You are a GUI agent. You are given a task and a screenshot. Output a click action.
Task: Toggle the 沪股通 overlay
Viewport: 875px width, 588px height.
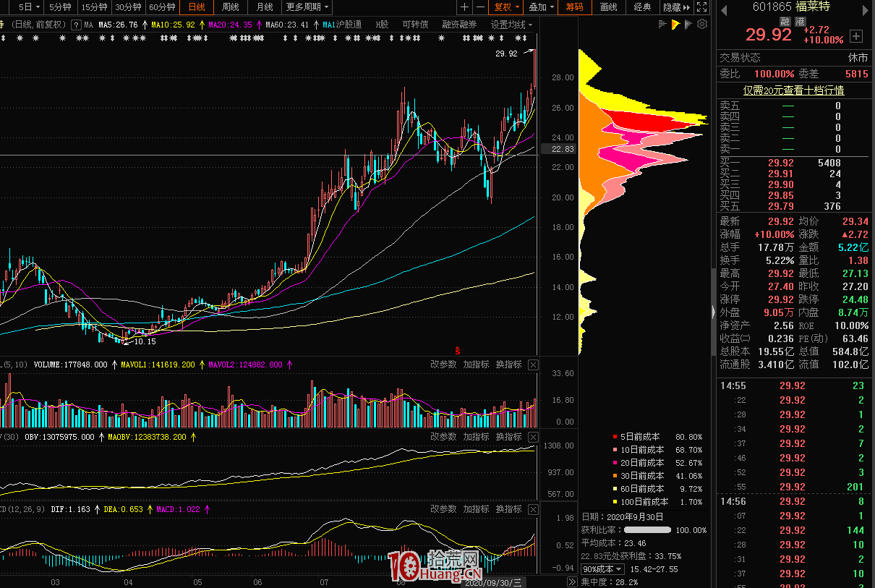349,25
